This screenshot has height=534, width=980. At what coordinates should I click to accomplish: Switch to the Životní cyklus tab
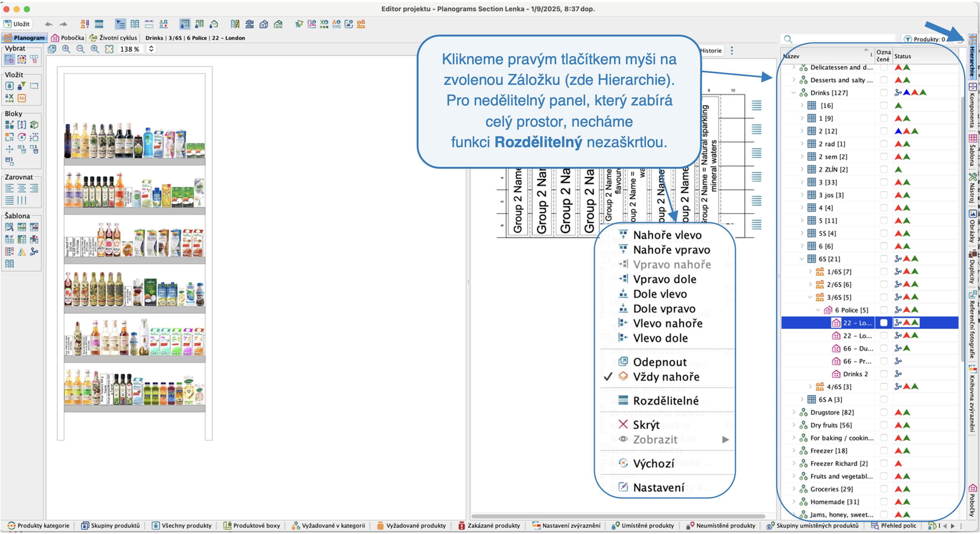pyautogui.click(x=113, y=38)
